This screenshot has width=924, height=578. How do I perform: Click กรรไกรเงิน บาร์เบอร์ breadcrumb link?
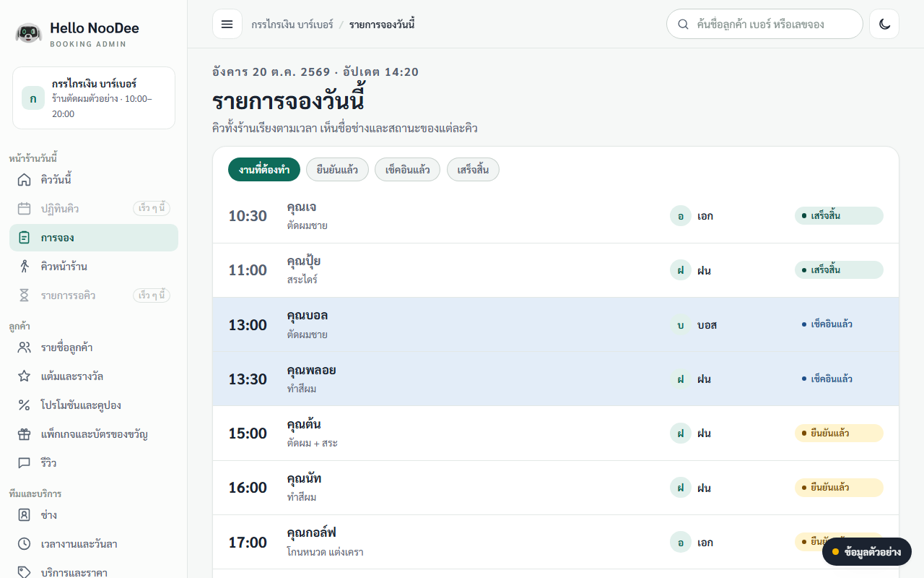point(292,25)
